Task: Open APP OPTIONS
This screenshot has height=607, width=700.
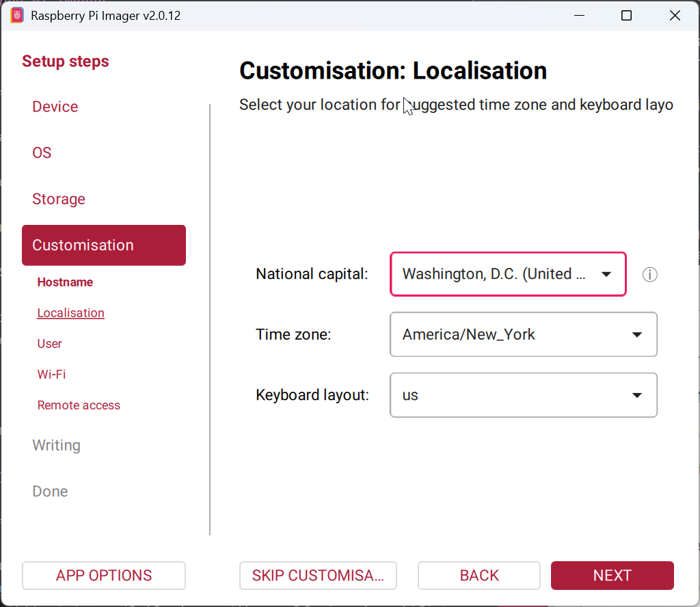Action: coord(104,576)
